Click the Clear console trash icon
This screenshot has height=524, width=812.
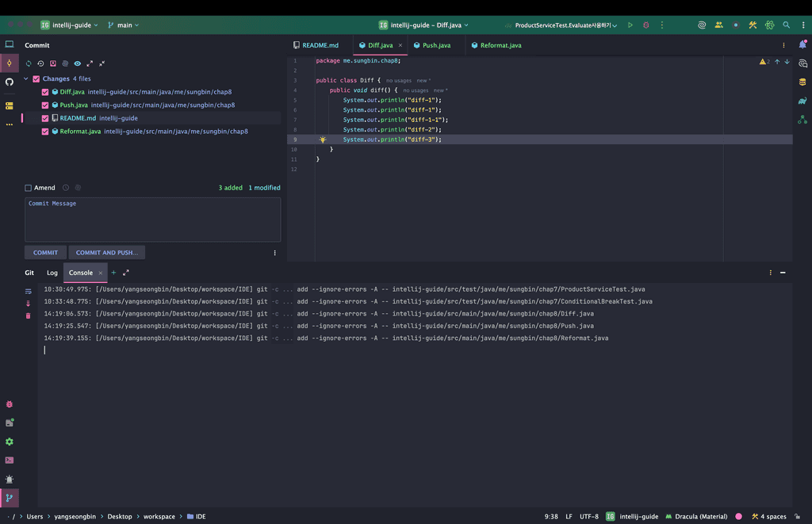coord(29,316)
